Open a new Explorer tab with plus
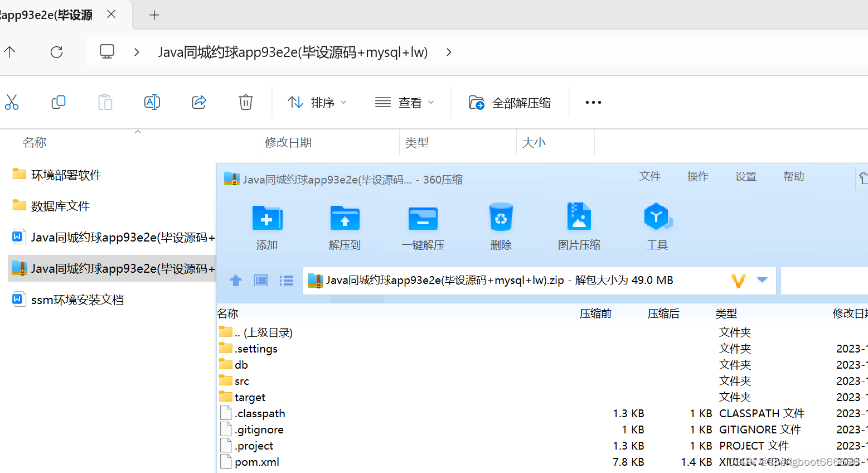The width and height of the screenshot is (868, 473). [x=154, y=15]
